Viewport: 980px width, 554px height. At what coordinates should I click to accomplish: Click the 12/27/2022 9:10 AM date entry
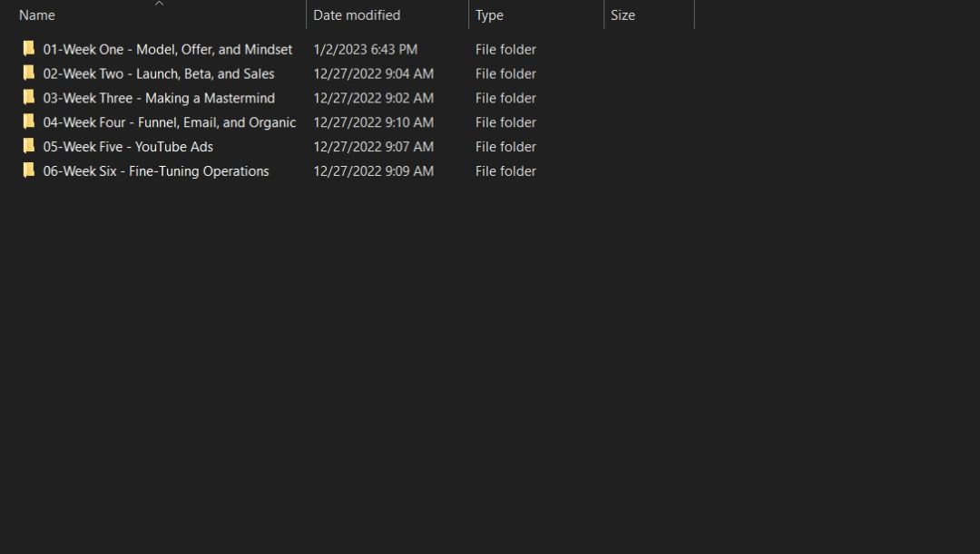[373, 122]
